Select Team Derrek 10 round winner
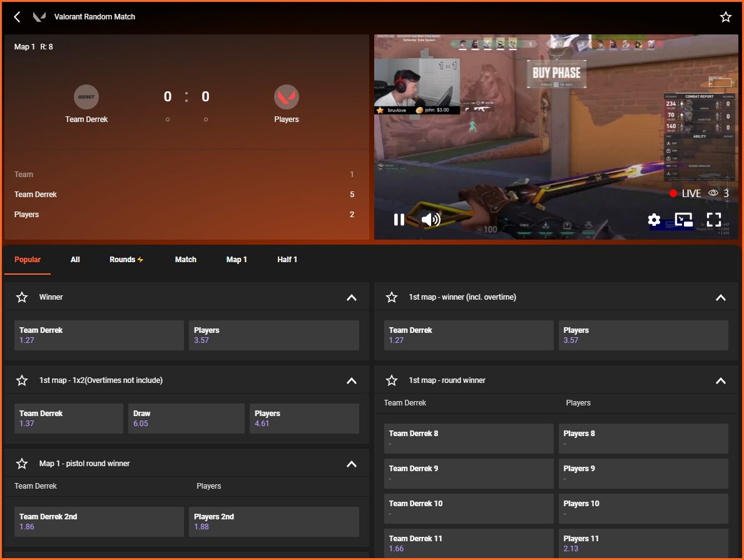Viewport: 744px width, 560px height. [x=469, y=509]
